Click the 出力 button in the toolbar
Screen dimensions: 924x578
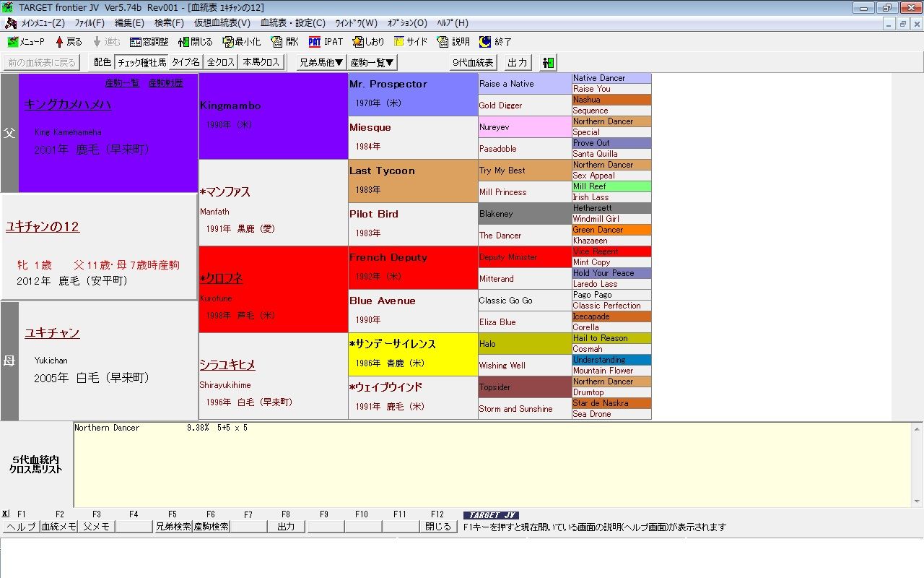[518, 63]
